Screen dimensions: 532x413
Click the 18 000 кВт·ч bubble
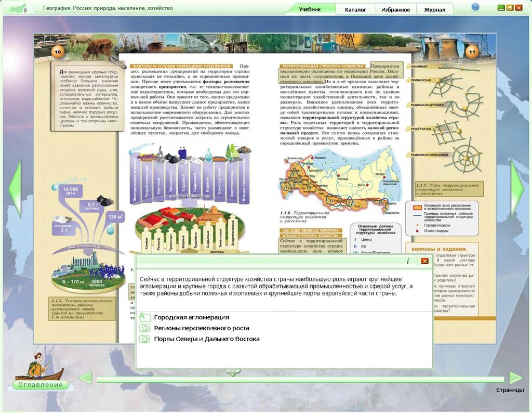tap(70, 191)
